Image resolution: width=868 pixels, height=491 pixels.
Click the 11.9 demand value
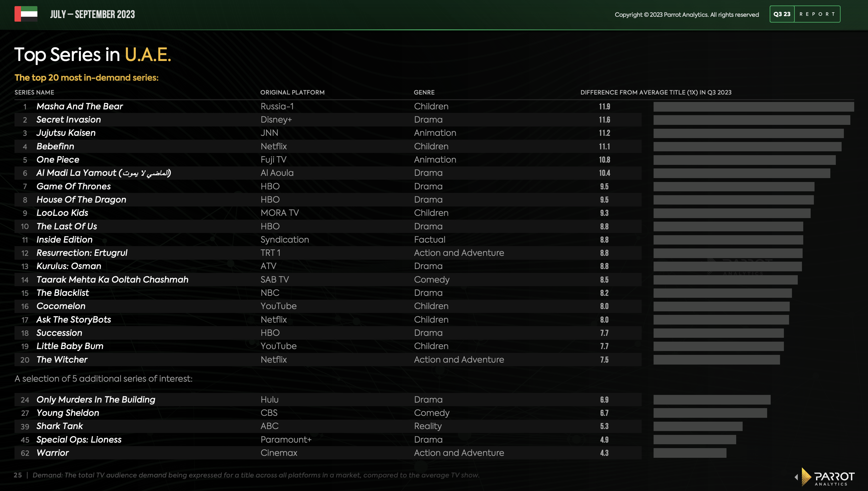coord(604,106)
